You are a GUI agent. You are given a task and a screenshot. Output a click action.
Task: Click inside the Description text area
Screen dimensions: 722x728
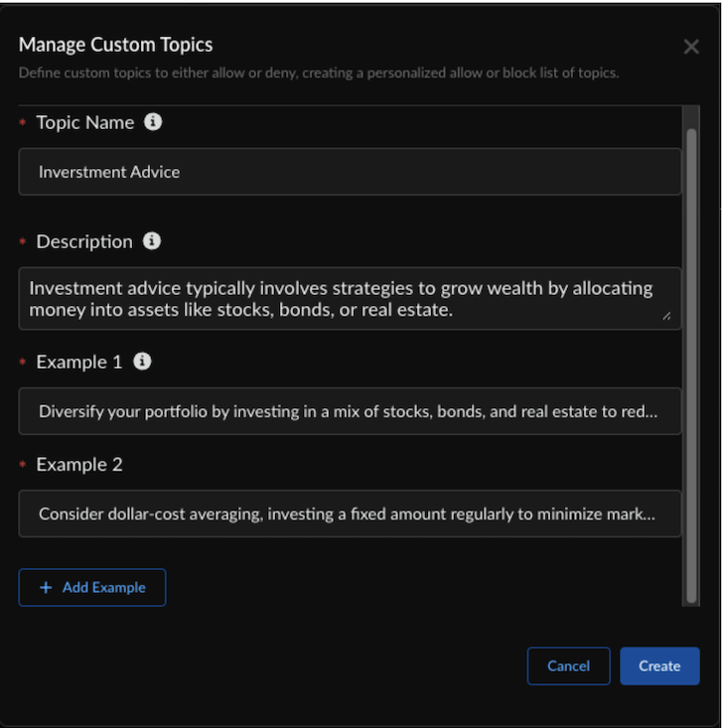coord(350,299)
